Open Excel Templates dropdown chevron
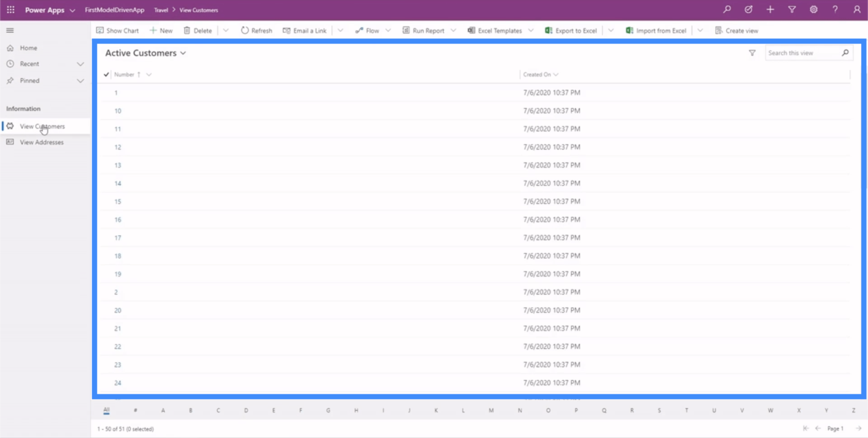The height and width of the screenshot is (438, 868). point(531,31)
